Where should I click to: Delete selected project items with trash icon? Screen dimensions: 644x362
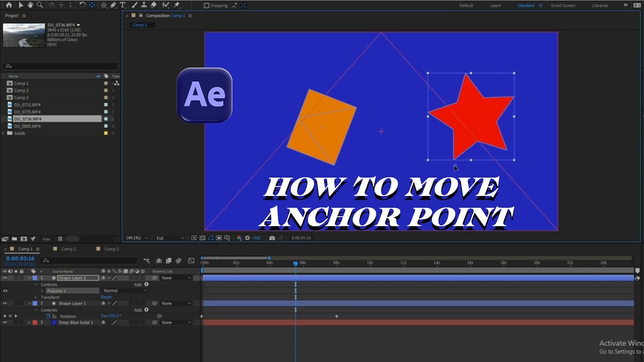[60, 239]
